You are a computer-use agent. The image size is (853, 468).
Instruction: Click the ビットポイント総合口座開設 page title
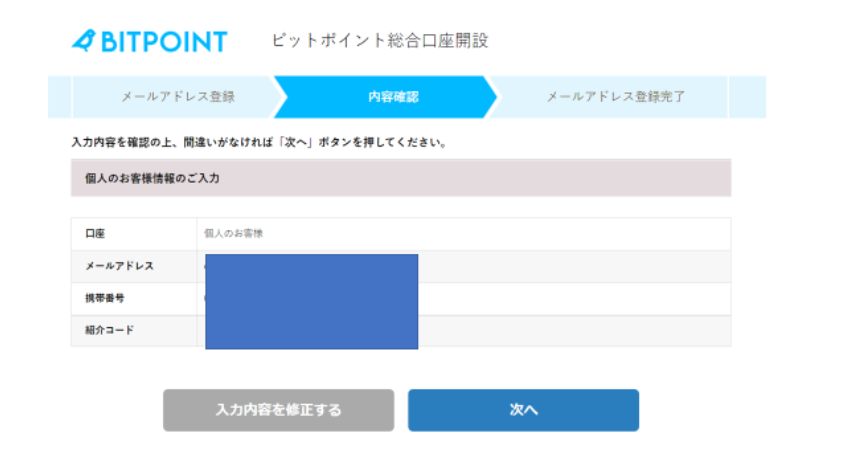click(380, 40)
